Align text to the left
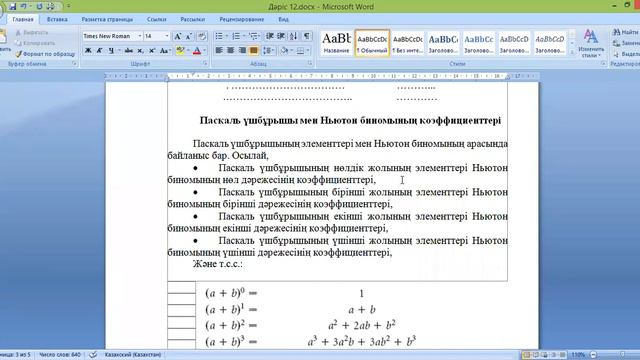Image resolution: width=640 pixels, height=360 pixels. click(219, 51)
